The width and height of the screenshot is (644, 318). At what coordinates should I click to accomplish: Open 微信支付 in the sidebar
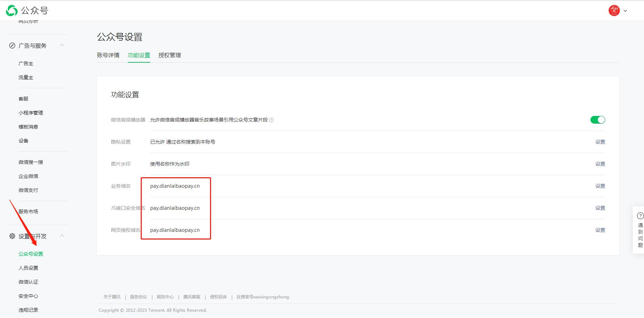pos(28,190)
